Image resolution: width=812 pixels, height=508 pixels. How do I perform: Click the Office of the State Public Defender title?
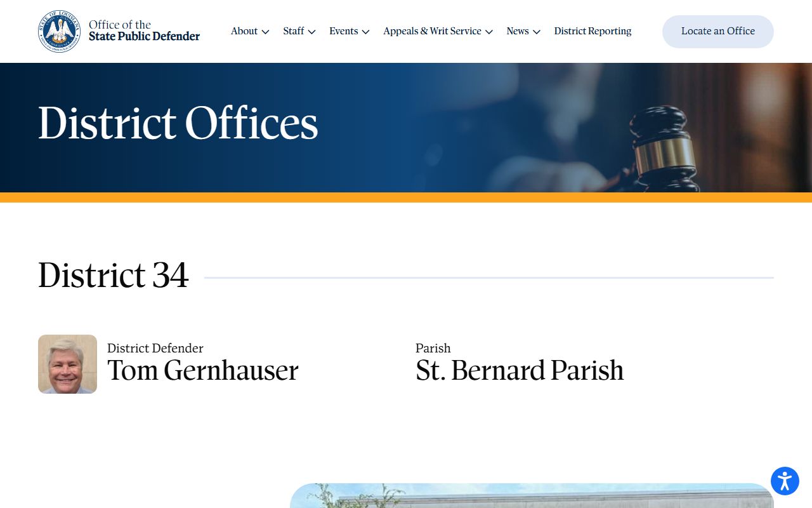[x=144, y=30]
